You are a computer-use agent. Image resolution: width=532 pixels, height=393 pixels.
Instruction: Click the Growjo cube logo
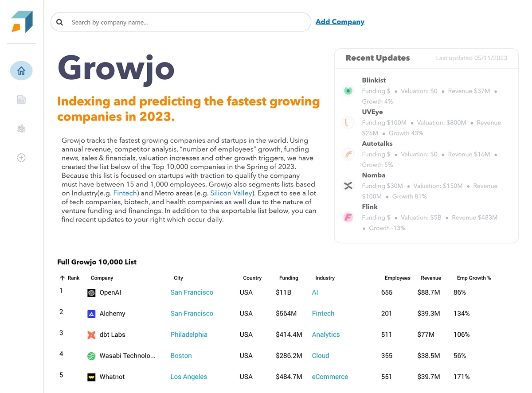click(x=22, y=22)
